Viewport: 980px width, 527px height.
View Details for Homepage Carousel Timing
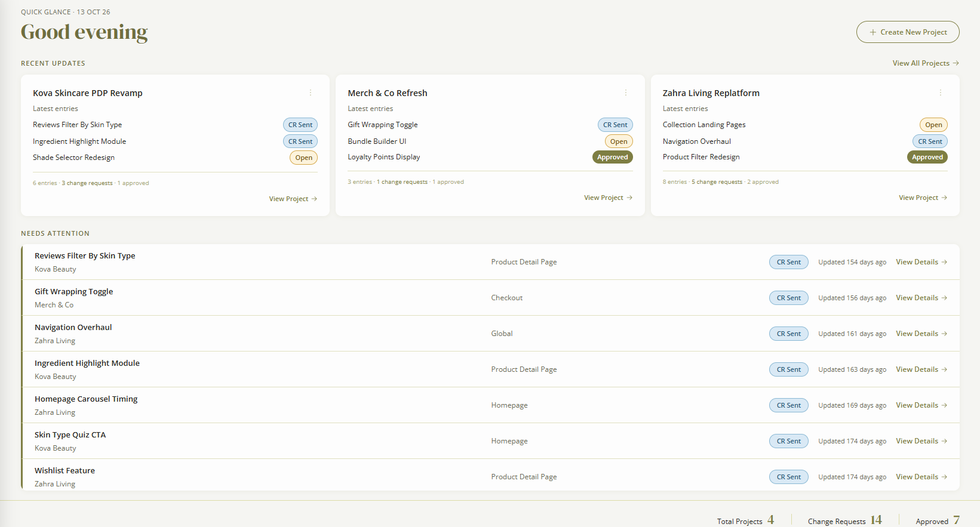pyautogui.click(x=921, y=405)
